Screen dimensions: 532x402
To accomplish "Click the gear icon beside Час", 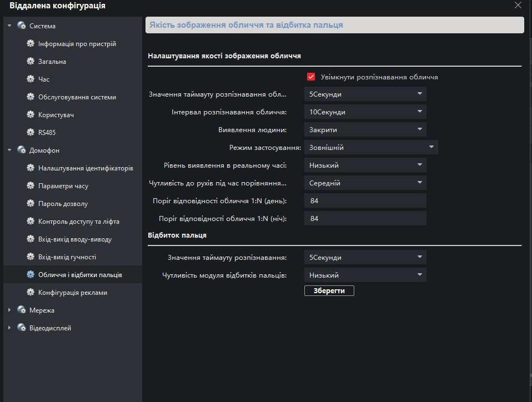I will [31, 79].
